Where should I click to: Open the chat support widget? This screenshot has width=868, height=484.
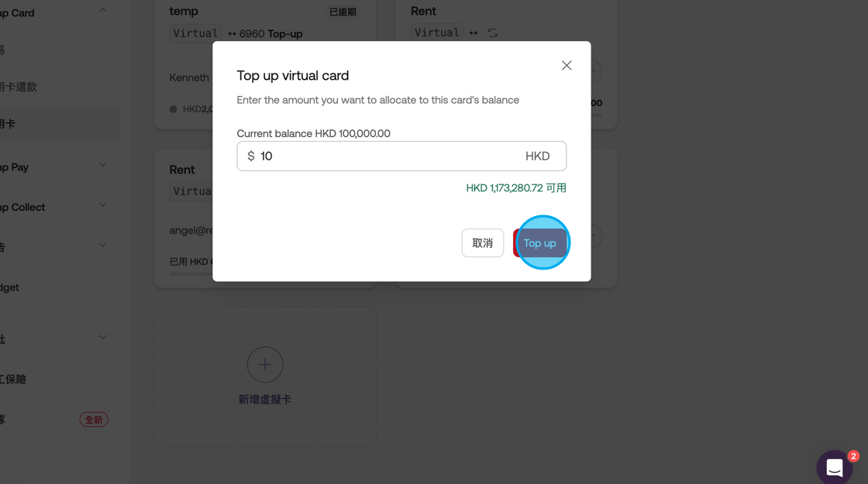(x=834, y=467)
